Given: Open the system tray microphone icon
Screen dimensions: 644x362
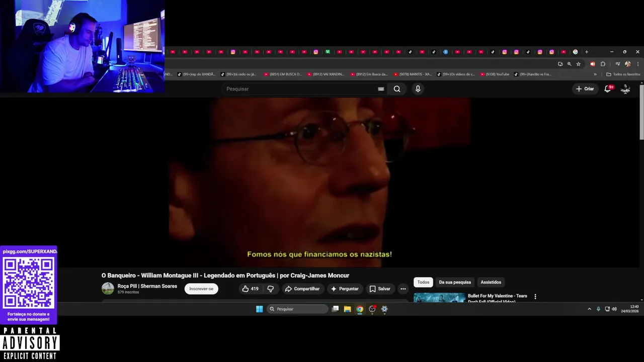Looking at the screenshot, I should coord(598,309).
